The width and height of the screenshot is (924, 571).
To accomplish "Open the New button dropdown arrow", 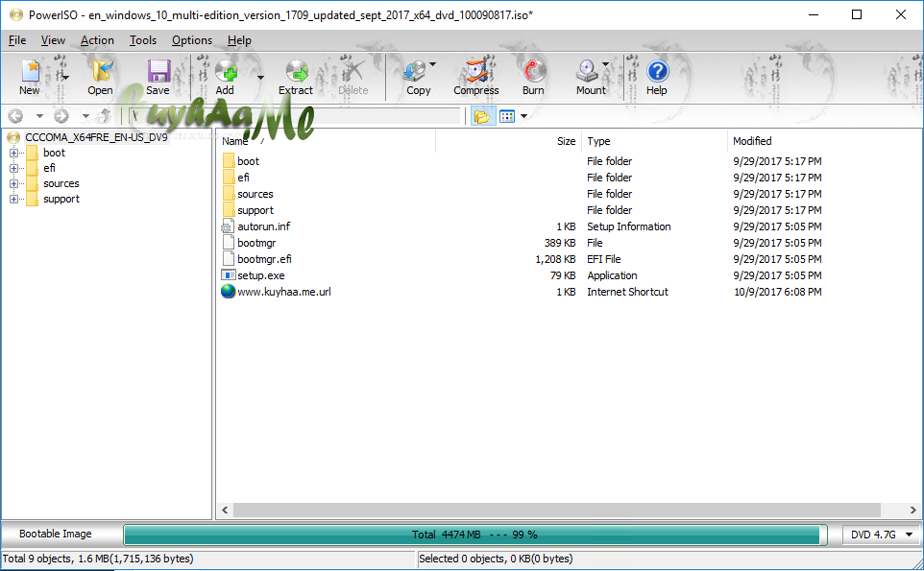I will (x=66, y=77).
